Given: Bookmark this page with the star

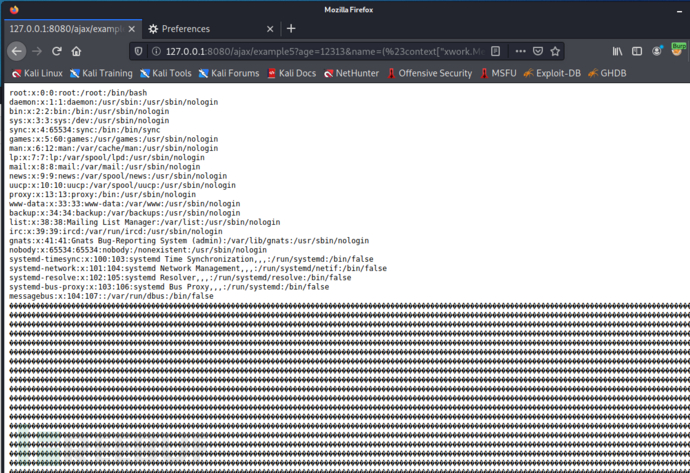Looking at the screenshot, I should 555,51.
